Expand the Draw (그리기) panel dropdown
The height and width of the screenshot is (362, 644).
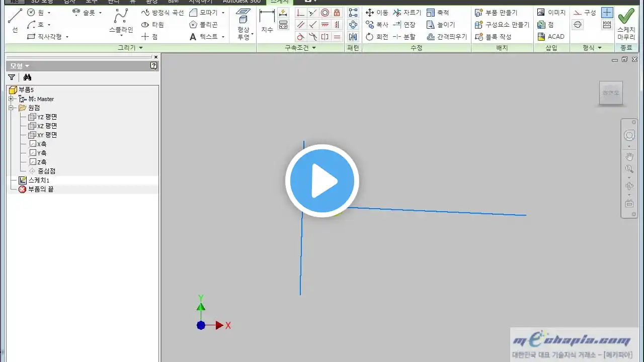[x=140, y=48]
